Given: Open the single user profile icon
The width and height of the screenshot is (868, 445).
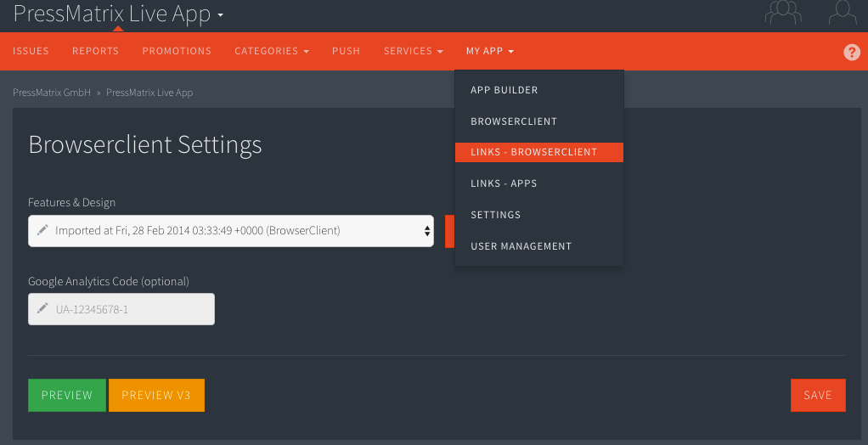Looking at the screenshot, I should [x=842, y=12].
